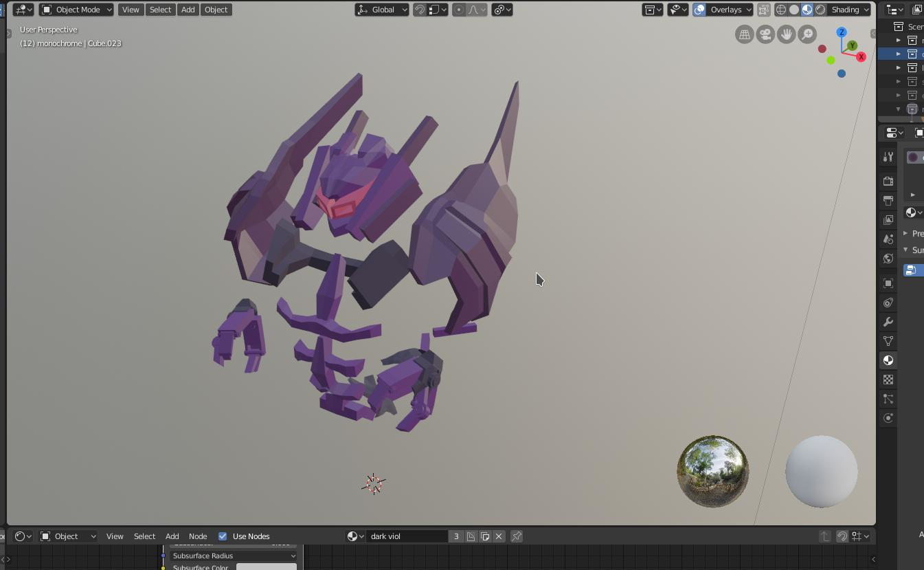The height and width of the screenshot is (570, 924).
Task: Open the Output properties tab
Action: 888,201
